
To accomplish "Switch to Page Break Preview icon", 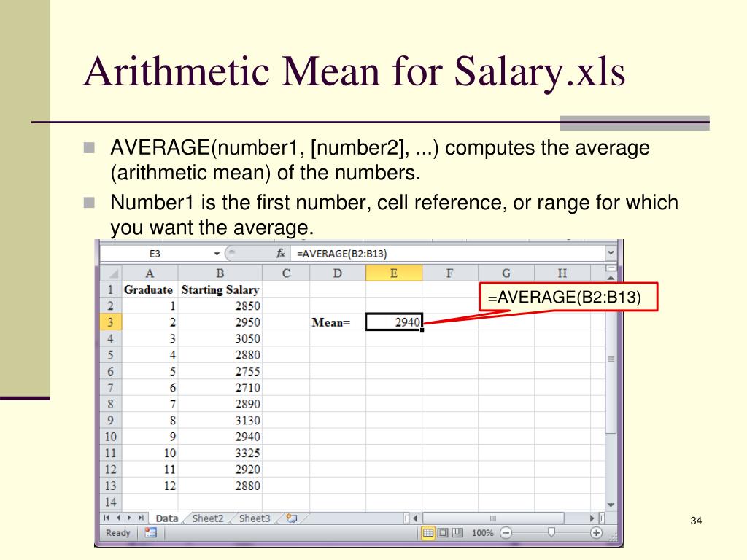I will click(457, 533).
